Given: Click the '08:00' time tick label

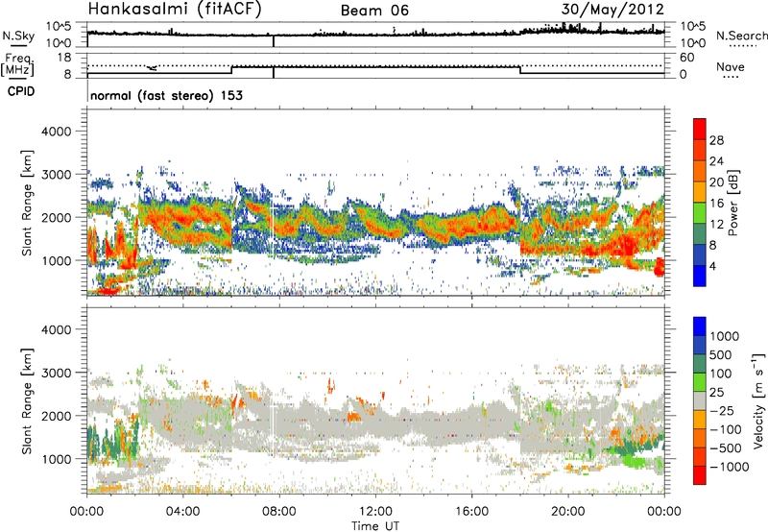Looking at the screenshot, I should pos(279,512).
